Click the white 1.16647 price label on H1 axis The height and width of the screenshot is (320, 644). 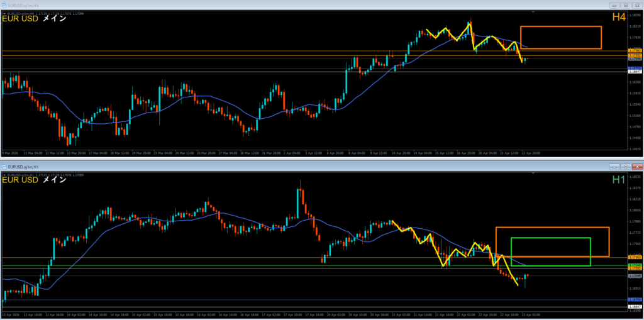tap(635, 306)
